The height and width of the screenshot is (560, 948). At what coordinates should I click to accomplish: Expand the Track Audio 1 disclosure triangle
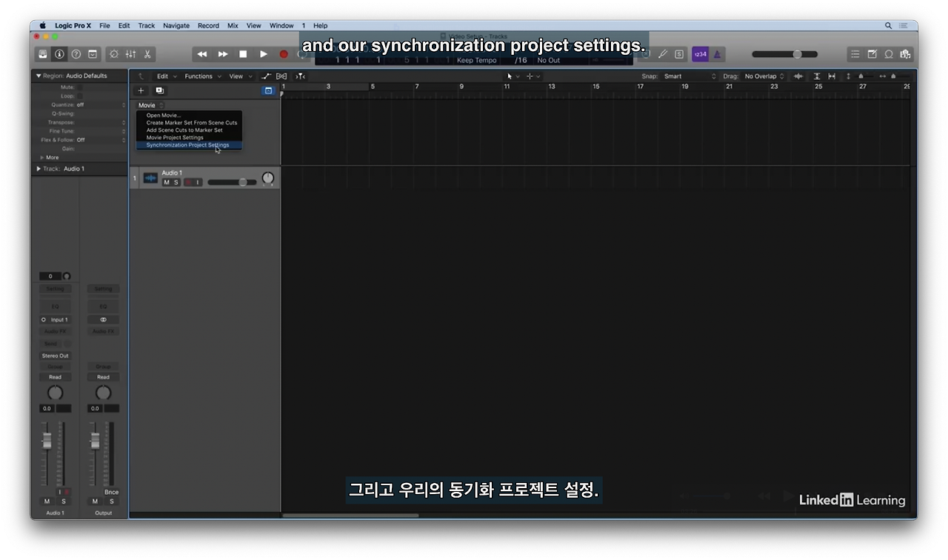[x=39, y=169]
